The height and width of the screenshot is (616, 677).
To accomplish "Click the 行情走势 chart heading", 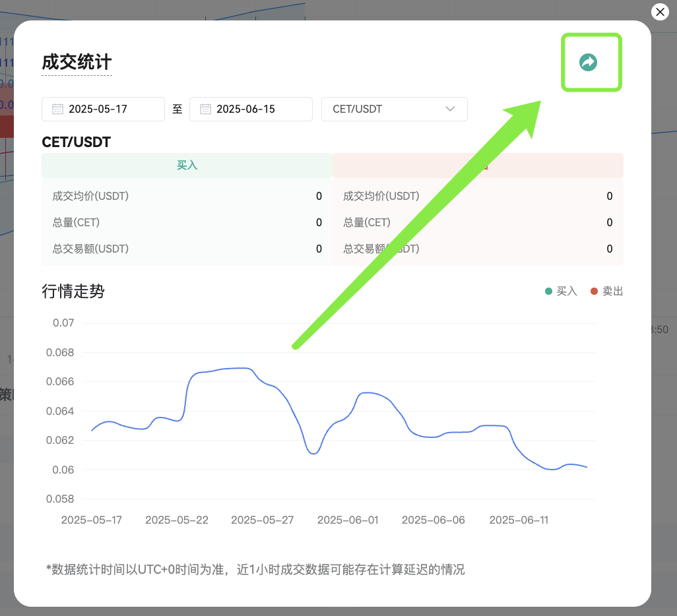I will (x=73, y=291).
